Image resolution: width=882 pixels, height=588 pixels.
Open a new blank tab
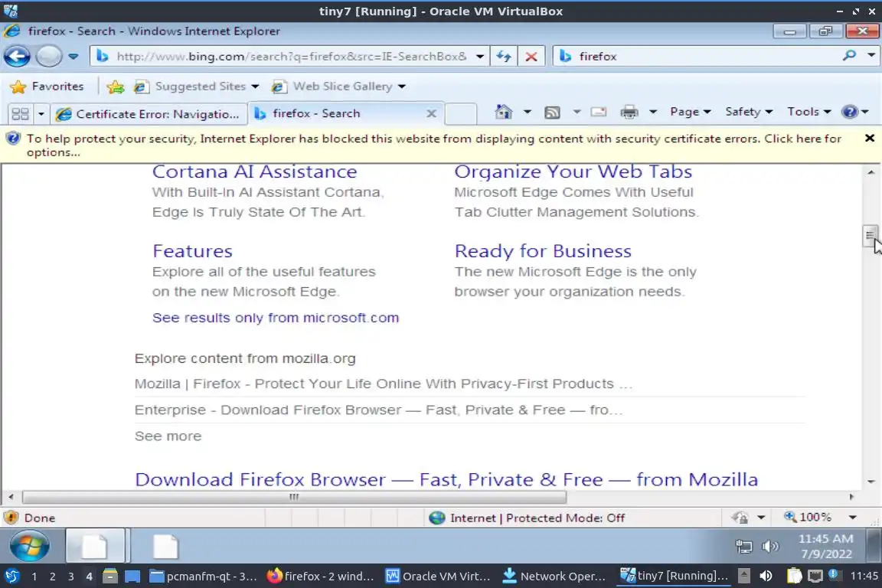[461, 114]
